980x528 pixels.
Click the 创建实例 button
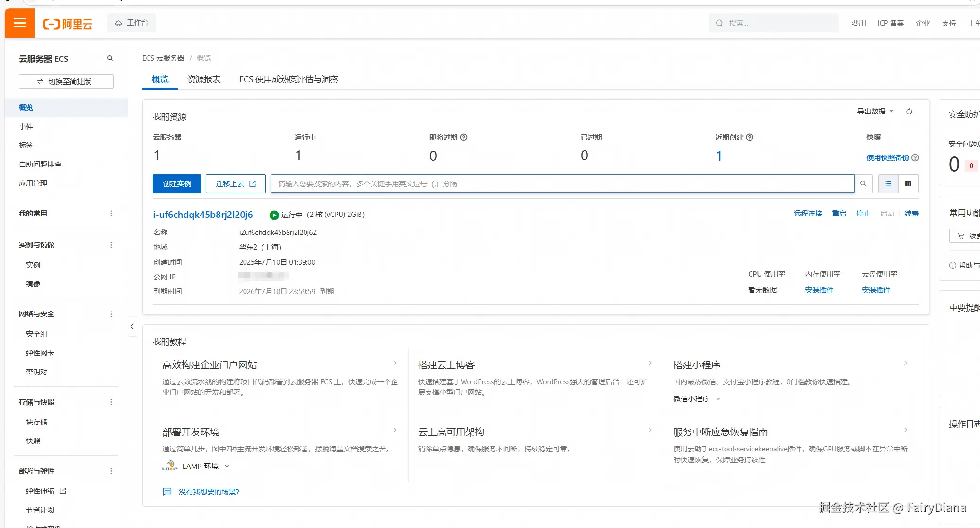[177, 184]
